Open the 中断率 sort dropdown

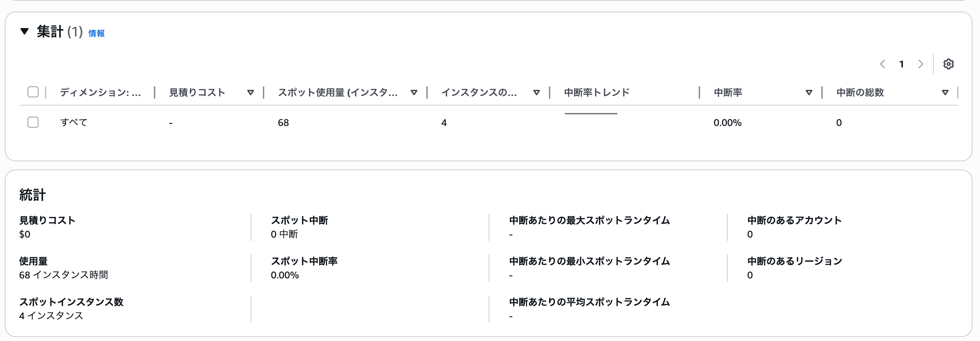(x=808, y=92)
